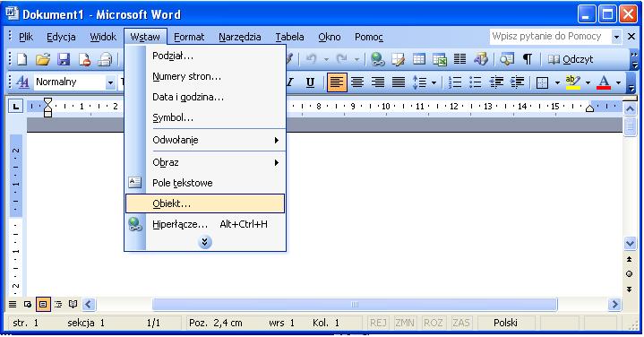Switch to Print Layout view button

tap(43, 305)
